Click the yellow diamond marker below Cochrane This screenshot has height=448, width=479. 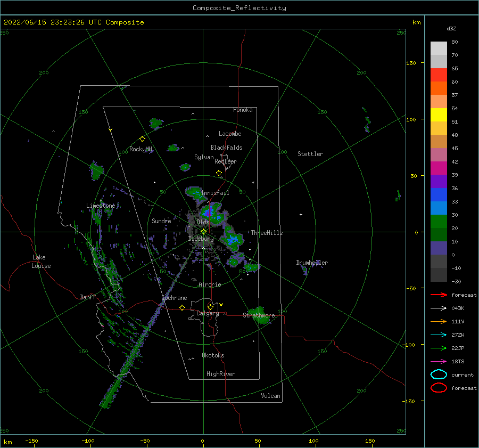183,307
